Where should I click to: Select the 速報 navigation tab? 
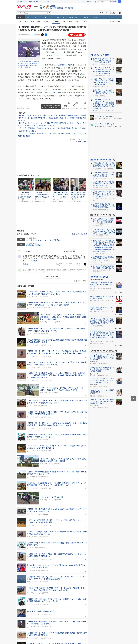click(28, 17)
